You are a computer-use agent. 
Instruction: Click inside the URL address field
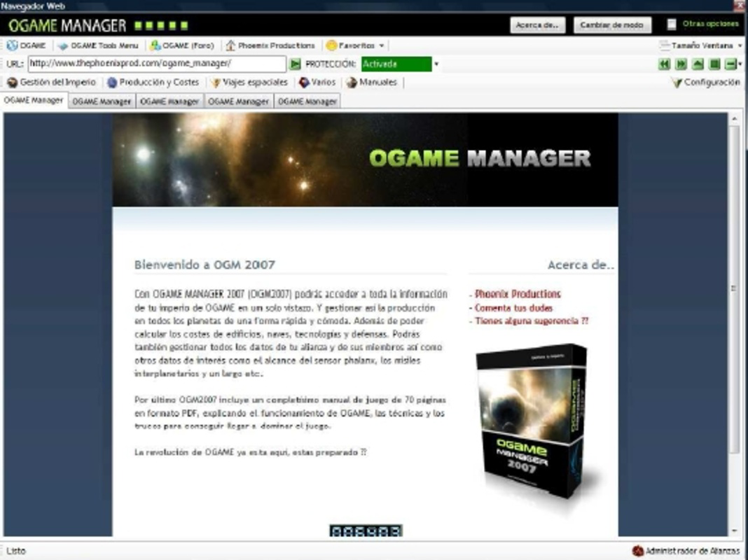point(157,64)
